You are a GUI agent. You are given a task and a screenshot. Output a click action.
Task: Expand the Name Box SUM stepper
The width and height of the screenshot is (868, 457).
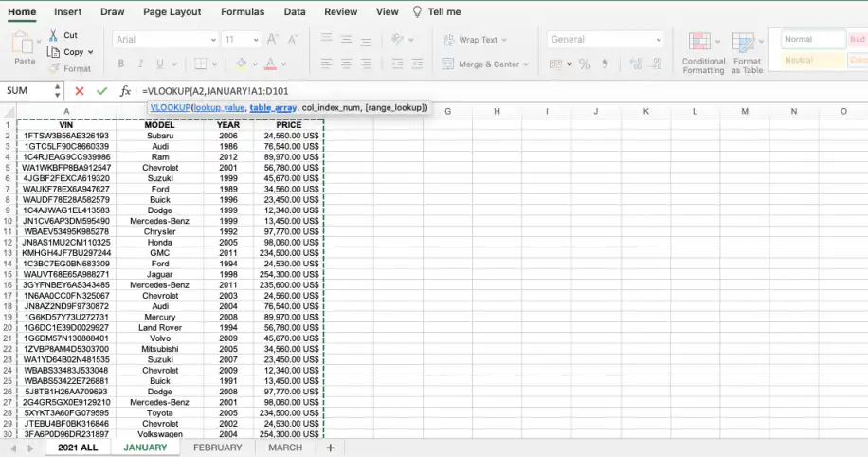pos(57,91)
